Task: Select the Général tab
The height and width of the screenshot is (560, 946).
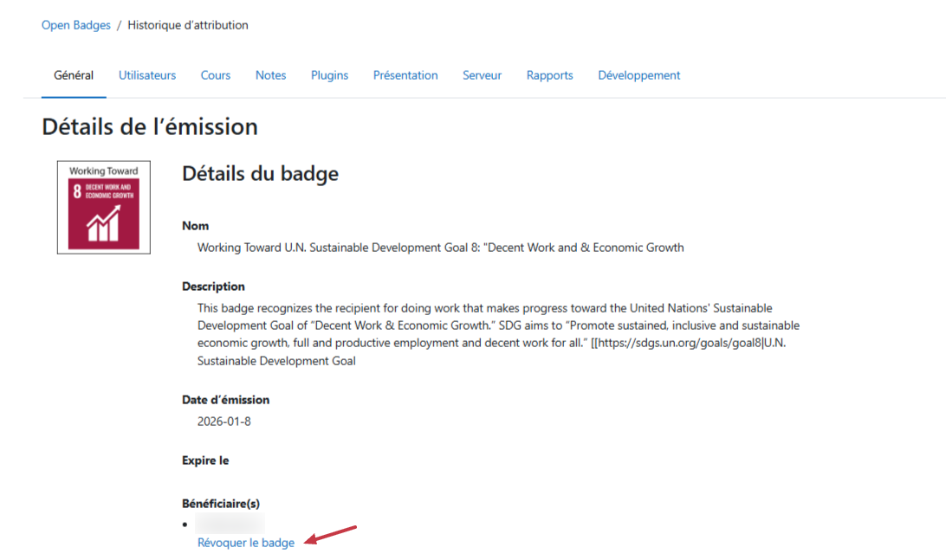Action: [x=74, y=75]
